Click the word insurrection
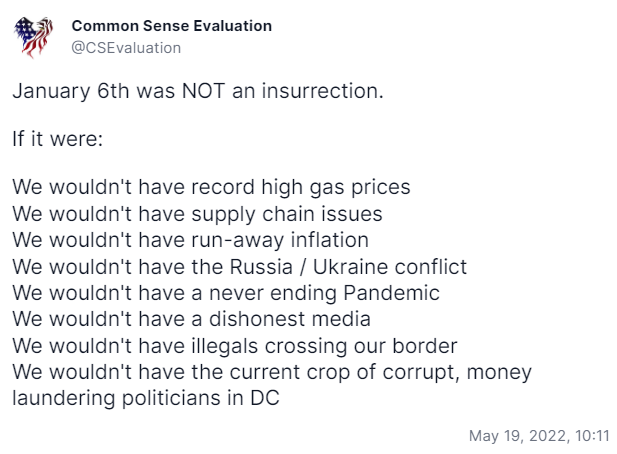 point(322,91)
